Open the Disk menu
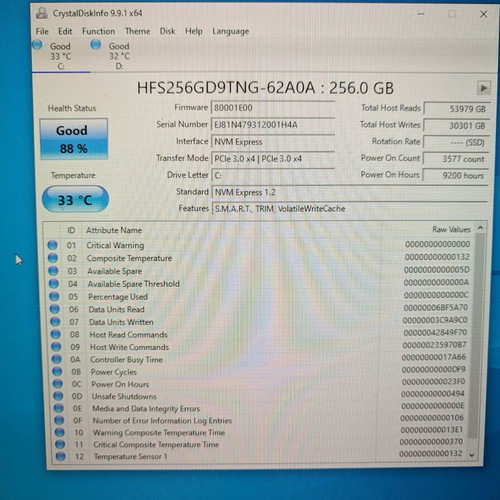 coord(167,31)
